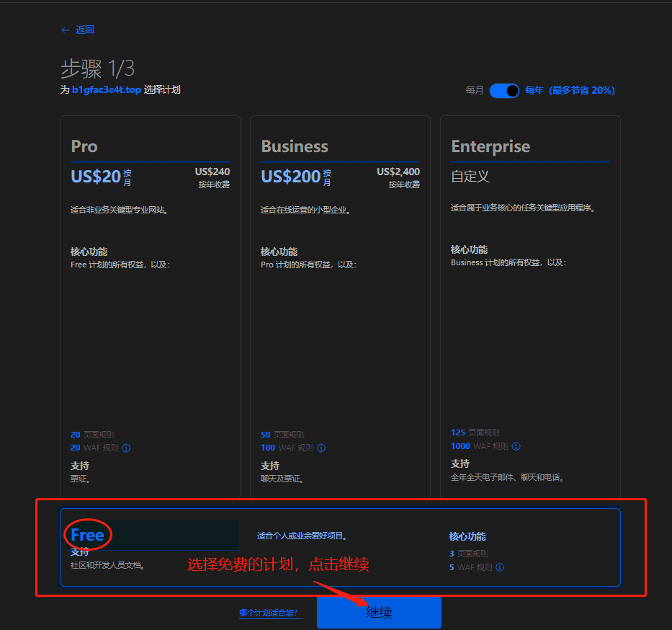Image resolution: width=672 pixels, height=630 pixels.
Task: Click the back arrow icon next to 返回
Action: coord(66,30)
